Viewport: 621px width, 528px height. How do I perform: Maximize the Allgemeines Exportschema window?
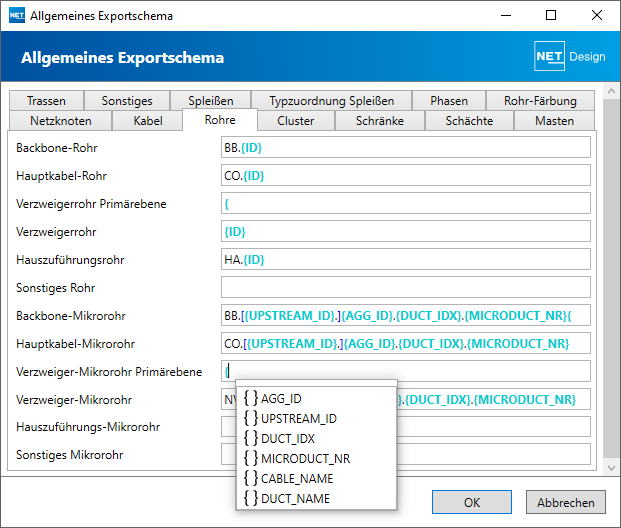(x=551, y=15)
